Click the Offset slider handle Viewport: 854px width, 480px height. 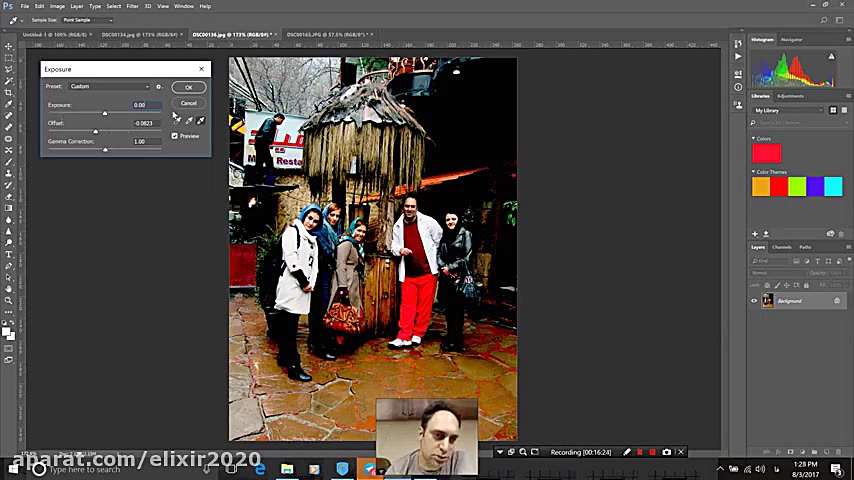96,131
